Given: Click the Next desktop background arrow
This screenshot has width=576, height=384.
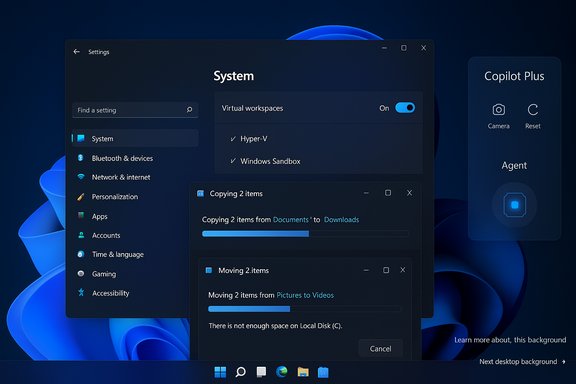Looking at the screenshot, I should pos(564,362).
